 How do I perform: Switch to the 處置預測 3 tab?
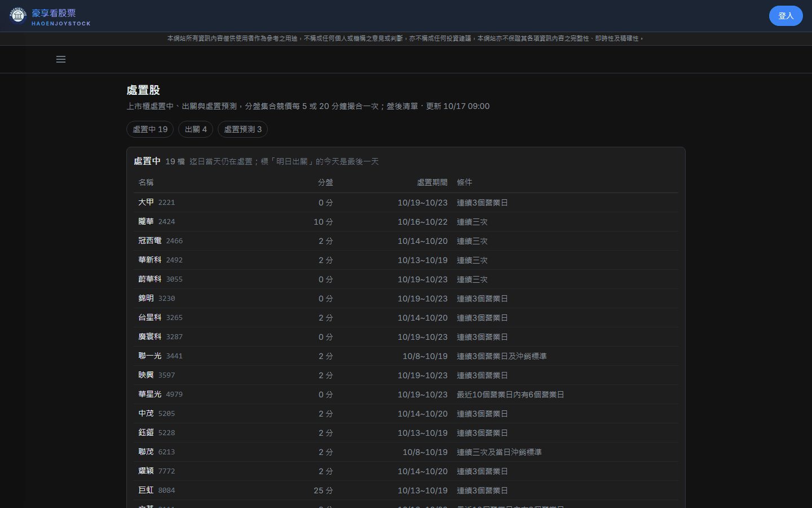(242, 129)
